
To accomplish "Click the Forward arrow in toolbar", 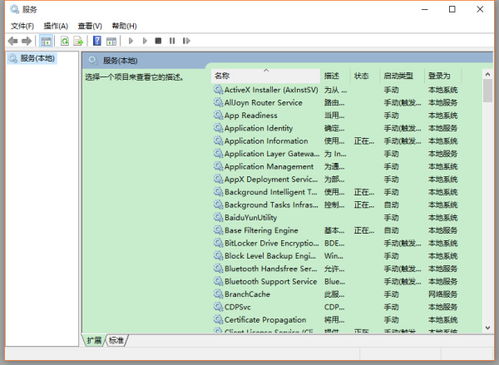I will pyautogui.click(x=27, y=41).
